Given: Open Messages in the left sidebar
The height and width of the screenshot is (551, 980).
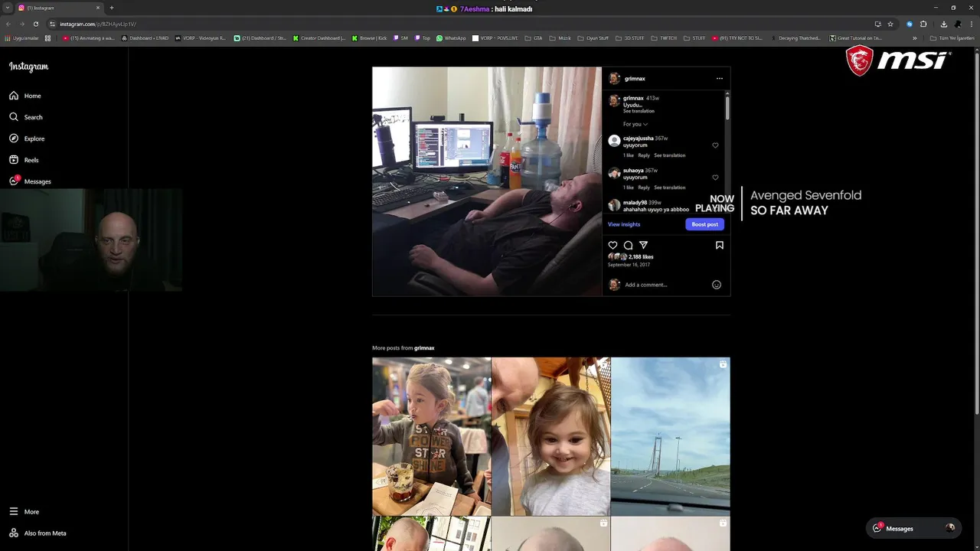Looking at the screenshot, I should (30, 181).
